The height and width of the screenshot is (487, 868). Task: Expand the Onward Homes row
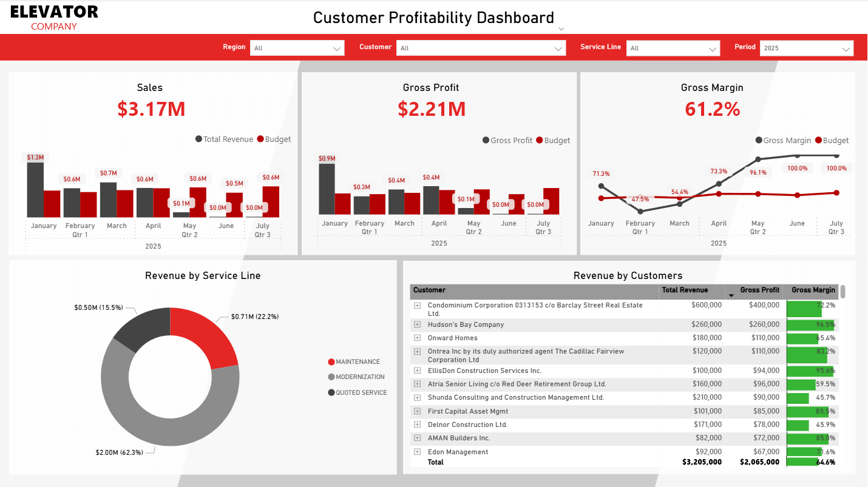tap(417, 338)
